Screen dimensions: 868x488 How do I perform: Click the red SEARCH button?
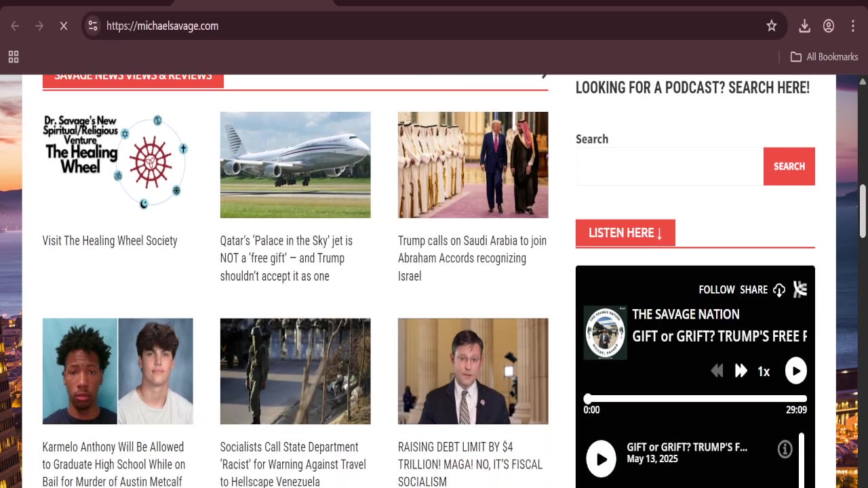pyautogui.click(x=789, y=166)
